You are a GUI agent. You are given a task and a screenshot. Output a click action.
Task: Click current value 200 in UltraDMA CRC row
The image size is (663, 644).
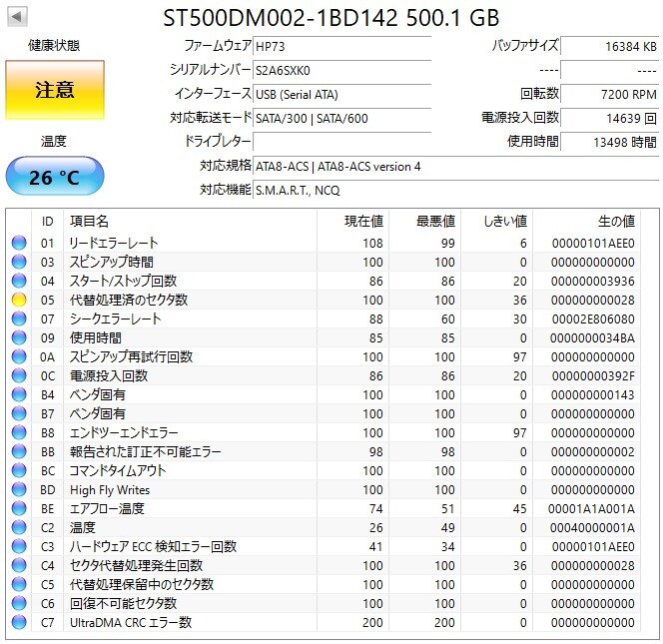pyautogui.click(x=372, y=622)
